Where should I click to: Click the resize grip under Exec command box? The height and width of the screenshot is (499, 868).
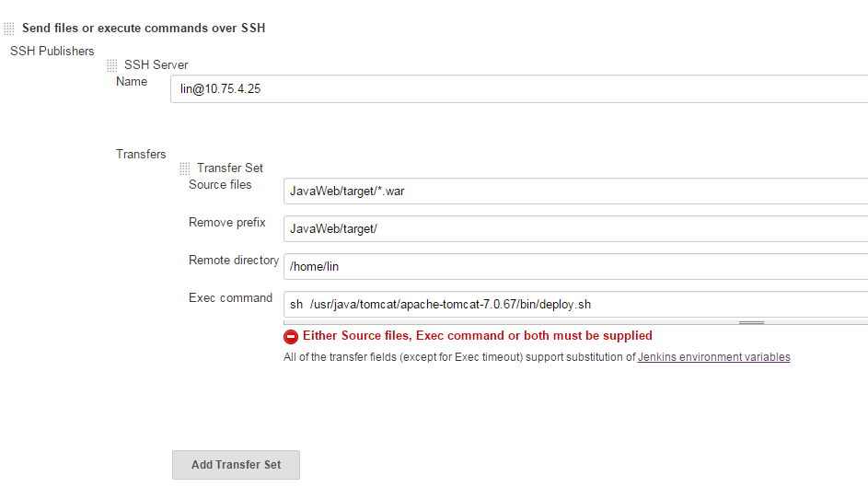[751, 322]
